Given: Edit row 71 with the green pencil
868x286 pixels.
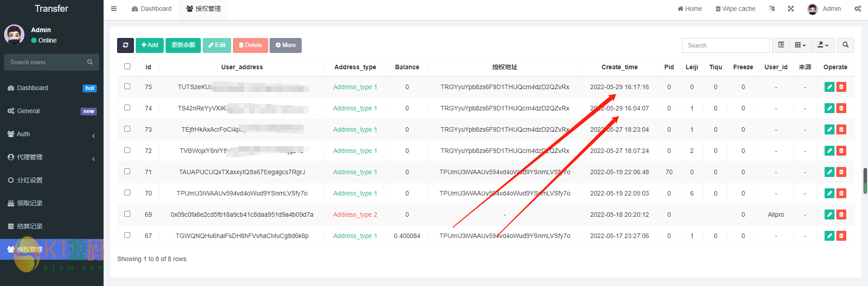Looking at the screenshot, I should [x=829, y=172].
